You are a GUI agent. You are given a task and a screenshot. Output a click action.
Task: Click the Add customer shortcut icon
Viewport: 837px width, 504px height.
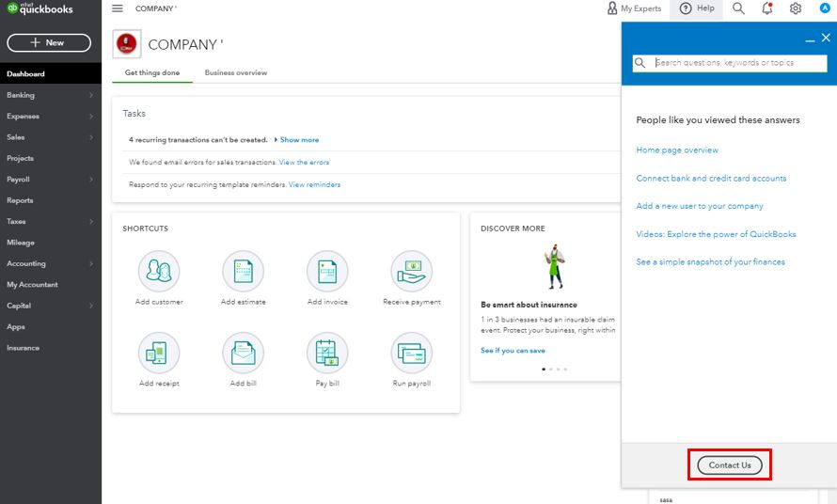pos(159,271)
